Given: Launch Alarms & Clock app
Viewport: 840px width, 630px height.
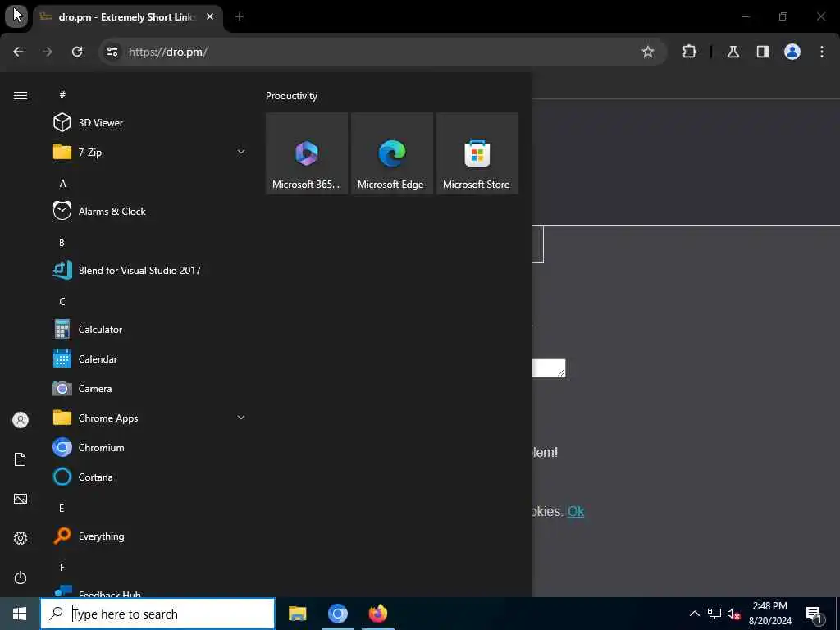Looking at the screenshot, I should [149, 211].
